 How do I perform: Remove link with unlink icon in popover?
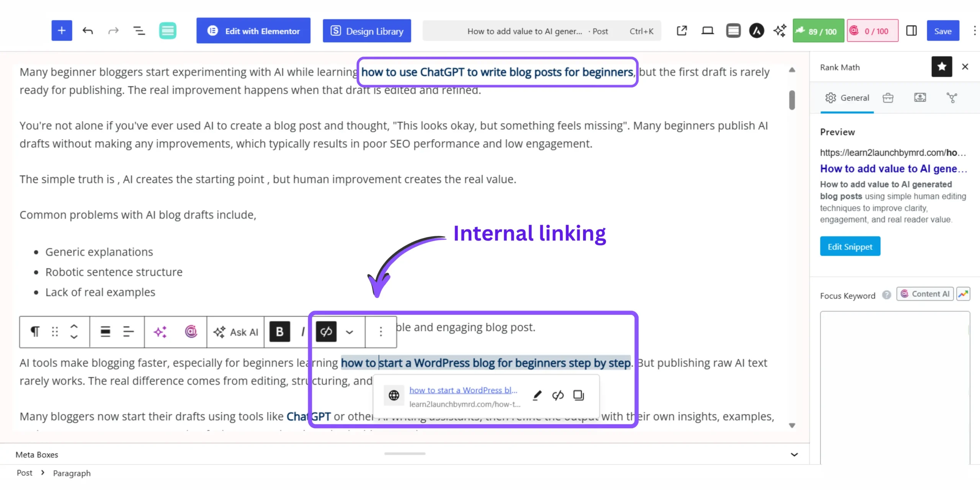tap(558, 395)
